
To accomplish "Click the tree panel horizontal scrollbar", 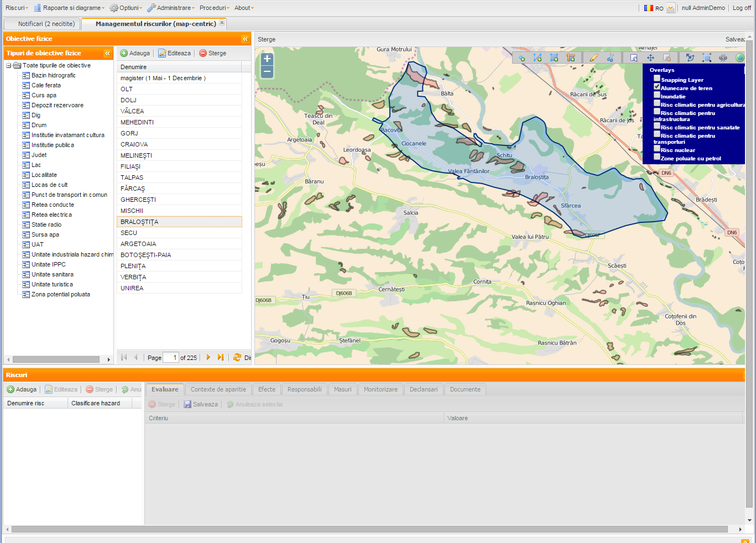I will 56,359.
